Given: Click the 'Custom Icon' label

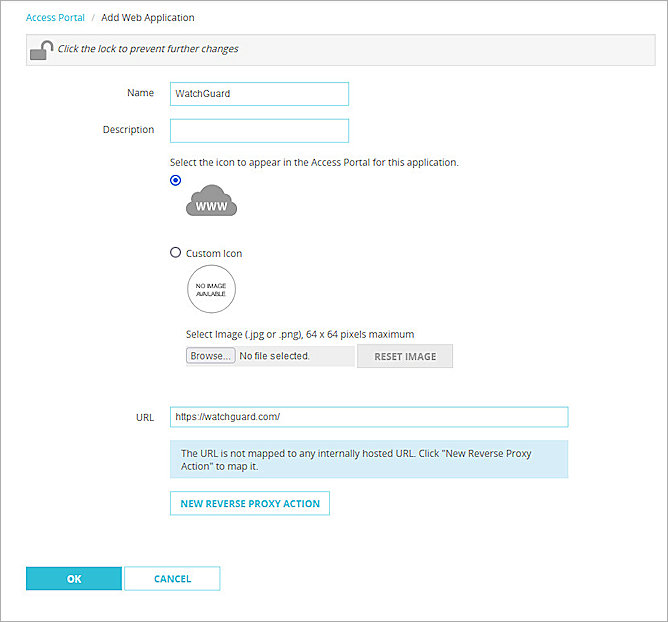Looking at the screenshot, I should [214, 253].
